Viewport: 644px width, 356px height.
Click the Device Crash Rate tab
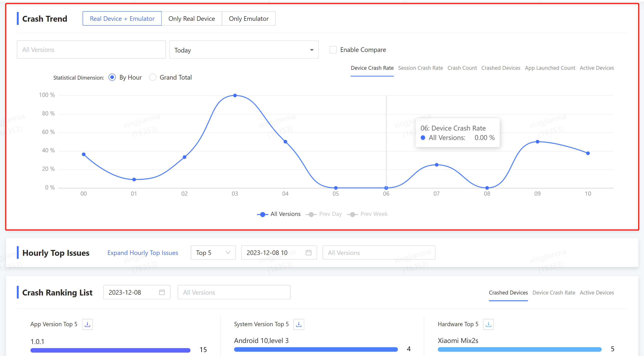pyautogui.click(x=372, y=68)
